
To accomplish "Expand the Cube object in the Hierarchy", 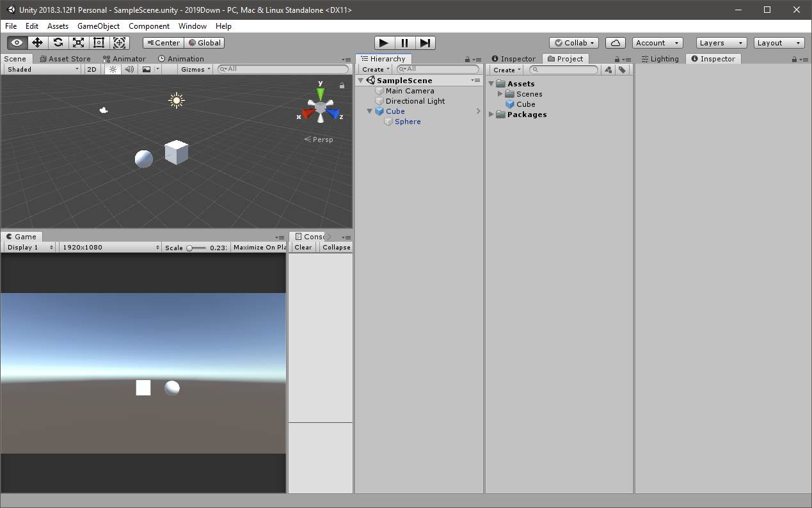I will tap(370, 111).
